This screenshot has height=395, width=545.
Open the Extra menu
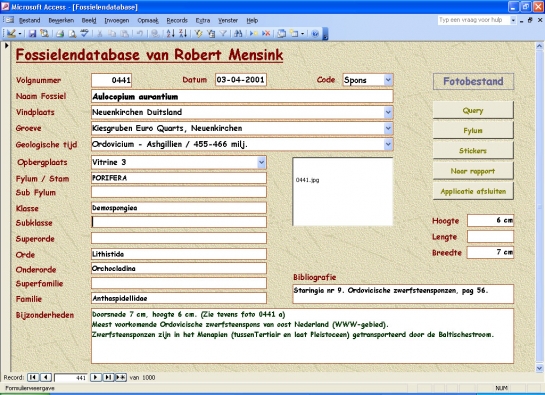point(203,21)
